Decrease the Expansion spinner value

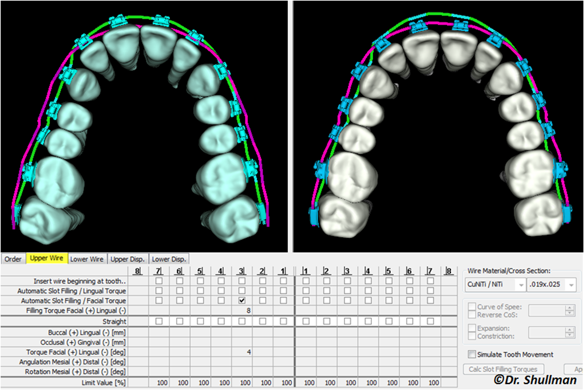[569, 335]
